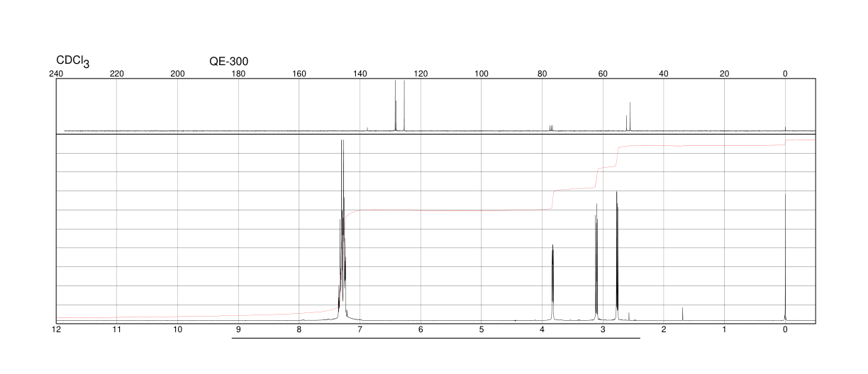Click the 2 ppm label on bottom axis
The image size is (868, 374).
click(664, 330)
